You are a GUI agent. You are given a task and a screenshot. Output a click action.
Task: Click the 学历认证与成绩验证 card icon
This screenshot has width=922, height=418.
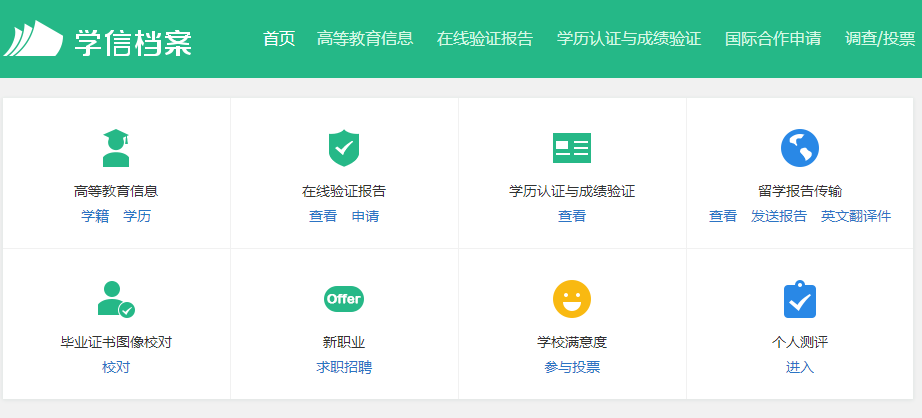coord(571,148)
